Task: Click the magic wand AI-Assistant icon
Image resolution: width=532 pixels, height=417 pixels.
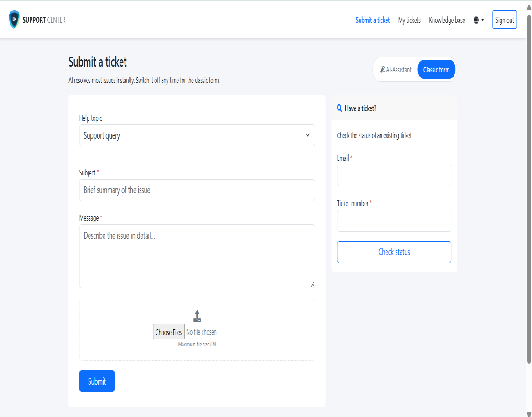Action: pos(382,69)
